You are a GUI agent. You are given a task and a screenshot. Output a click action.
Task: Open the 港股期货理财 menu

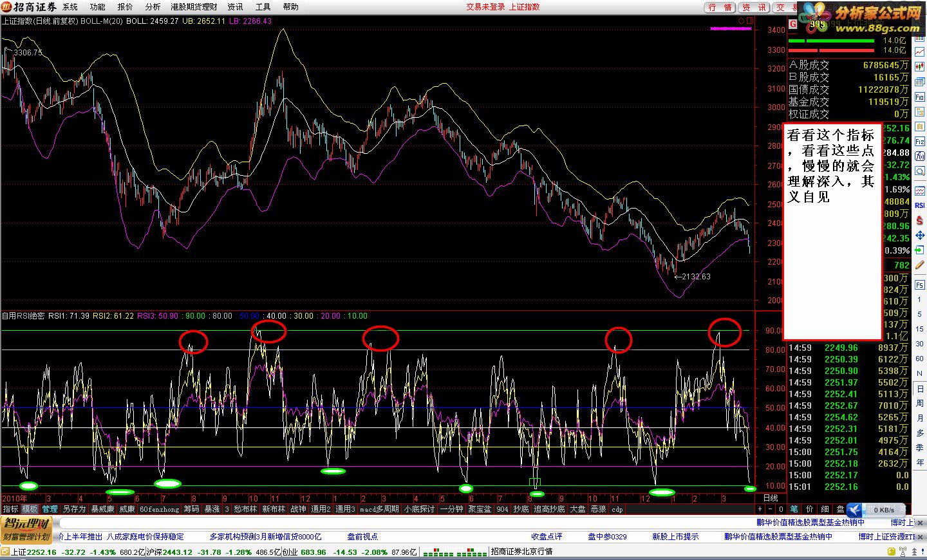(194, 7)
